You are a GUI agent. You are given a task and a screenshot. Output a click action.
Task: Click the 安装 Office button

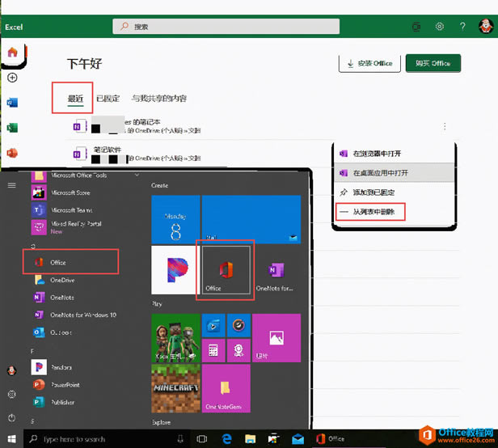pos(369,63)
